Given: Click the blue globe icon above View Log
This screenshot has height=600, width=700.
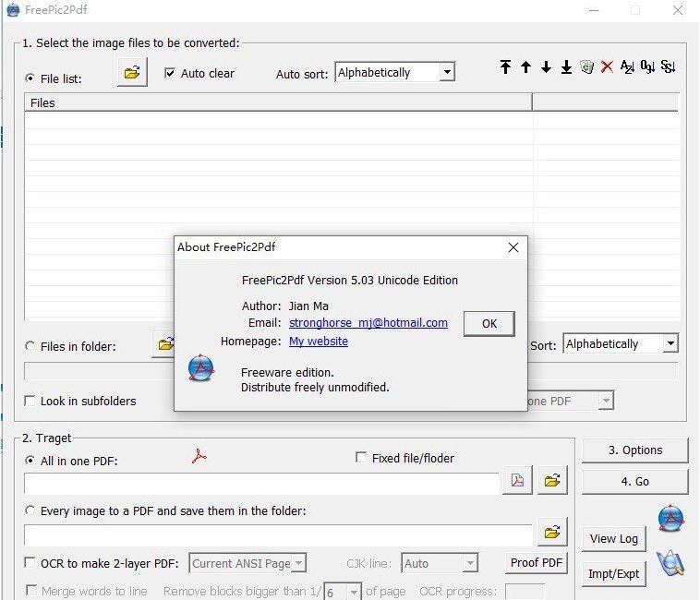Looking at the screenshot, I should click(671, 519).
